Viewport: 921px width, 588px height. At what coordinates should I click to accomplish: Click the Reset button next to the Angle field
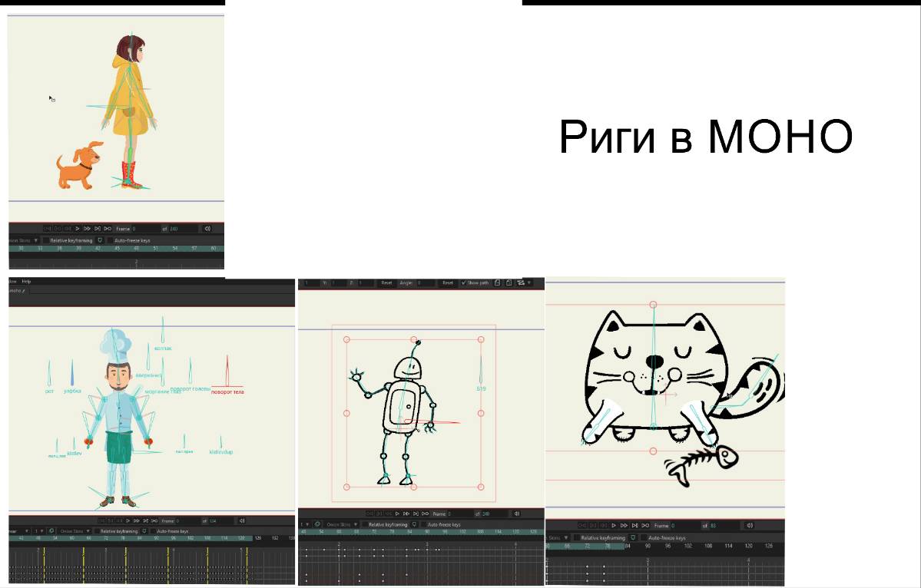448,283
